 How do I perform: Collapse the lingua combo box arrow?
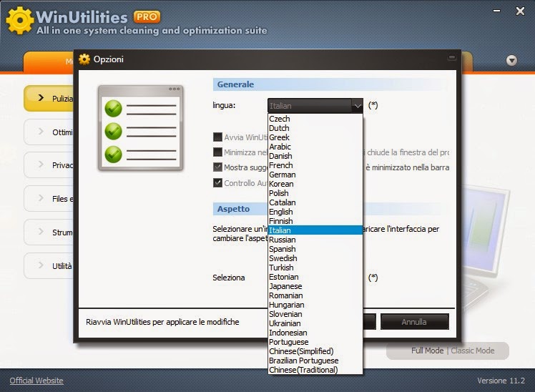coord(357,106)
